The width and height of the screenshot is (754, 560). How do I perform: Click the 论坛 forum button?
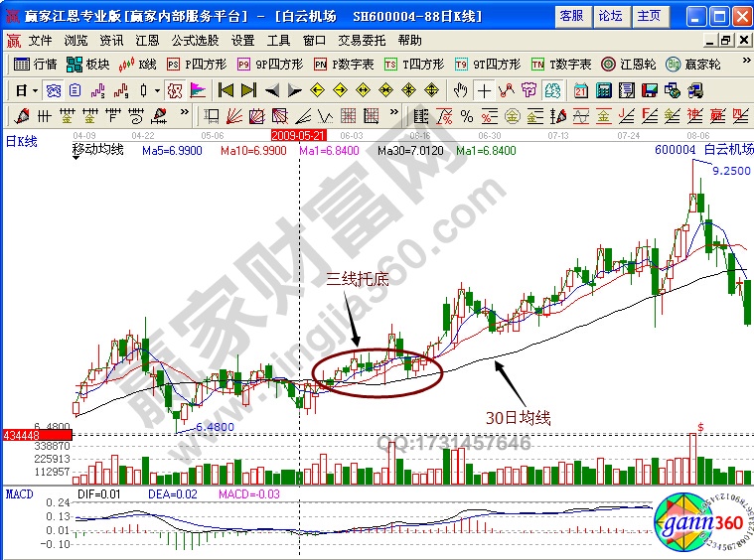tap(610, 16)
